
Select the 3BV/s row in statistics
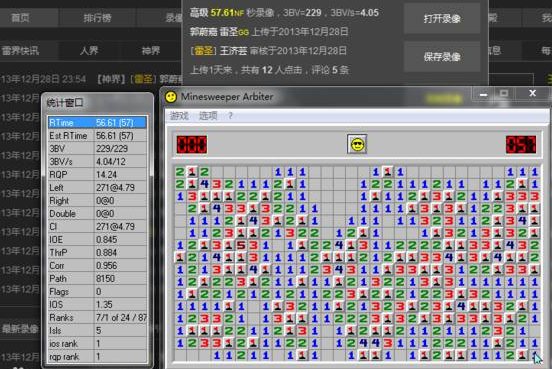[x=97, y=162]
